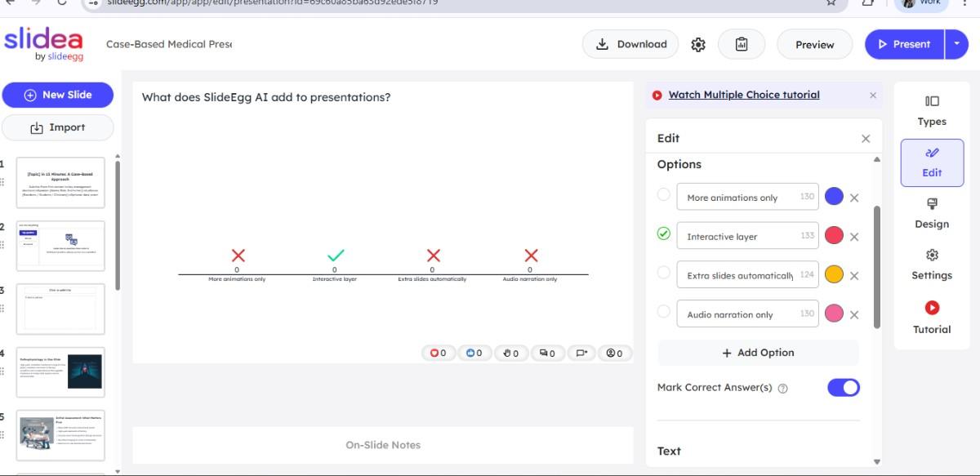
Task: Change the yellow color of Extra slides automatically
Action: [x=834, y=275]
